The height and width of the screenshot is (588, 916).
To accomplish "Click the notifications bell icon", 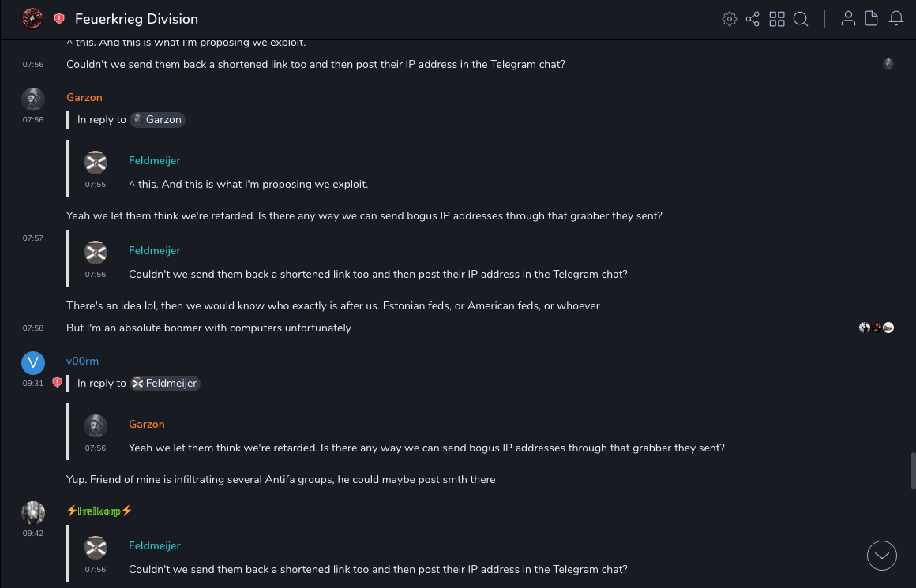I will tap(896, 19).
